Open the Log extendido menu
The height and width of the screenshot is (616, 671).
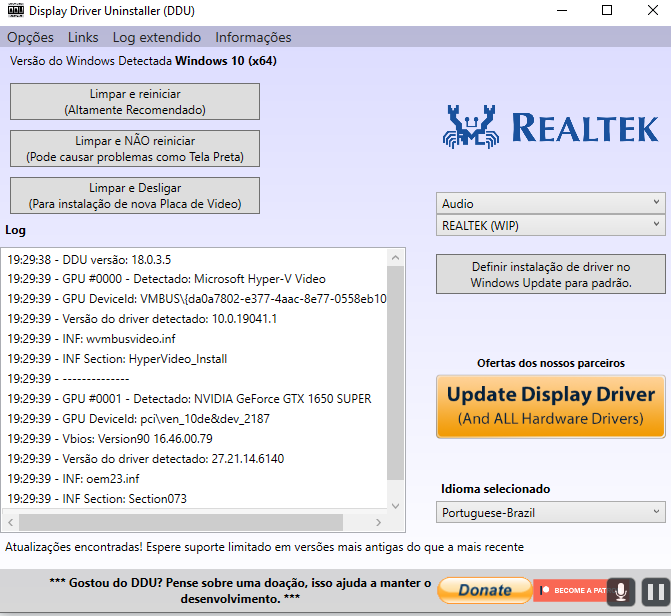(x=157, y=37)
